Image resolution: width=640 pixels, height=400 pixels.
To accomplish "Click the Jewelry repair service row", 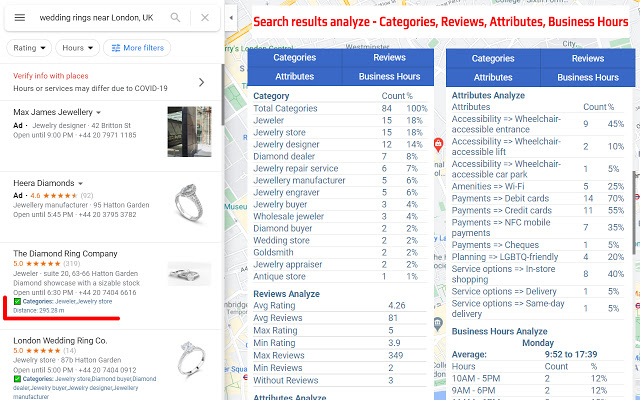I will [x=340, y=169].
